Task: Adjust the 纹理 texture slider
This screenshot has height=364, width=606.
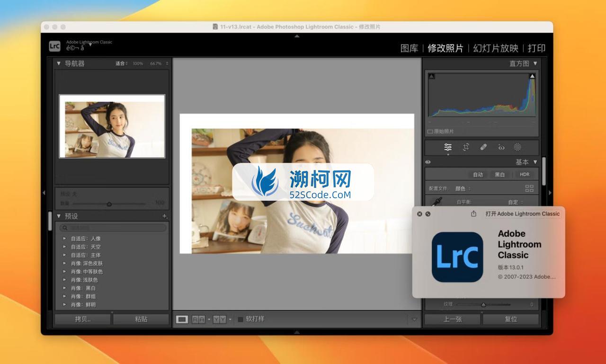Action: click(483, 304)
